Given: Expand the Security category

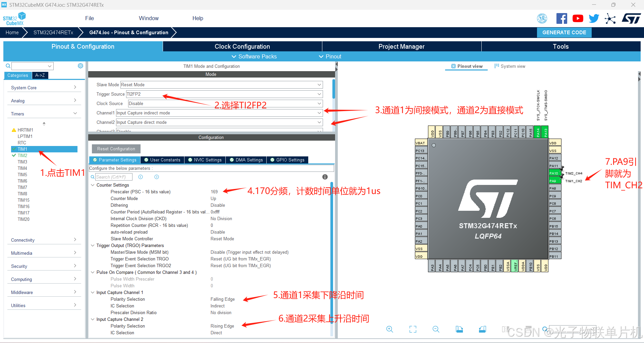Looking at the screenshot, I should 44,266.
